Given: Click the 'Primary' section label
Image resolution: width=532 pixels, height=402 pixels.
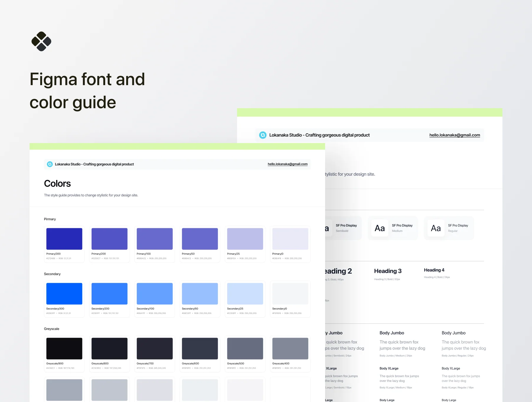Looking at the screenshot, I should pyautogui.click(x=50, y=219).
